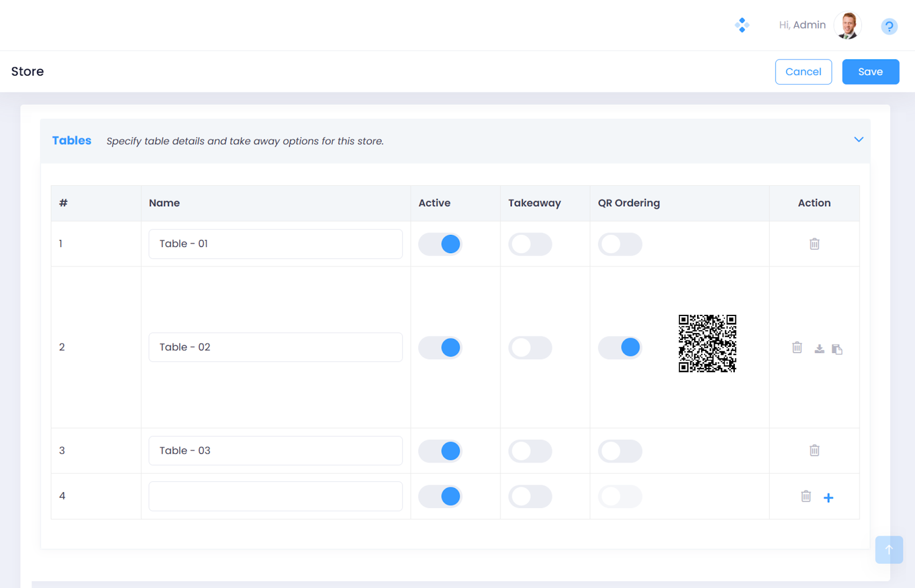The image size is (915, 588).
Task: Delete Table - 03 with trash icon
Action: pyautogui.click(x=814, y=451)
